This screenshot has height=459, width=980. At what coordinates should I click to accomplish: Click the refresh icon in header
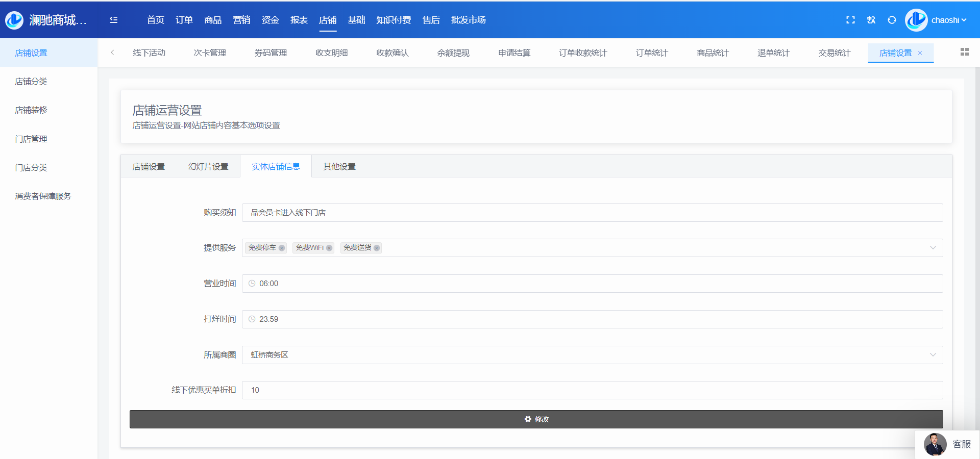[x=892, y=20]
